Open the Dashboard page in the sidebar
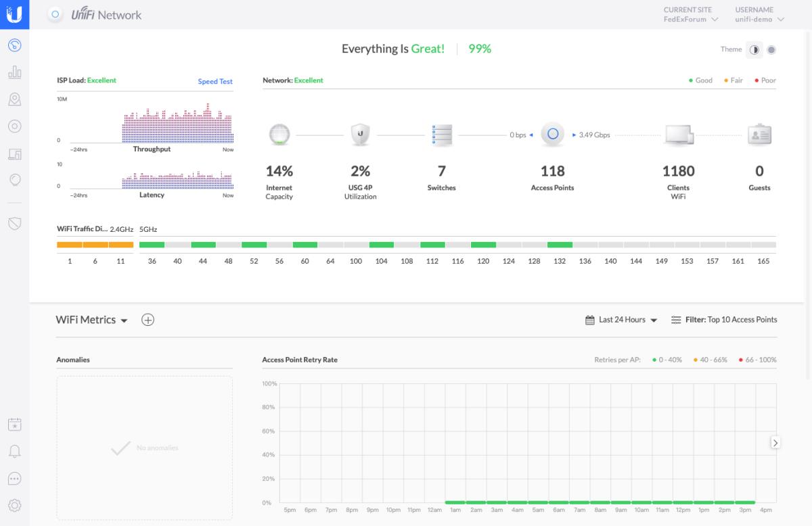 [x=14, y=45]
